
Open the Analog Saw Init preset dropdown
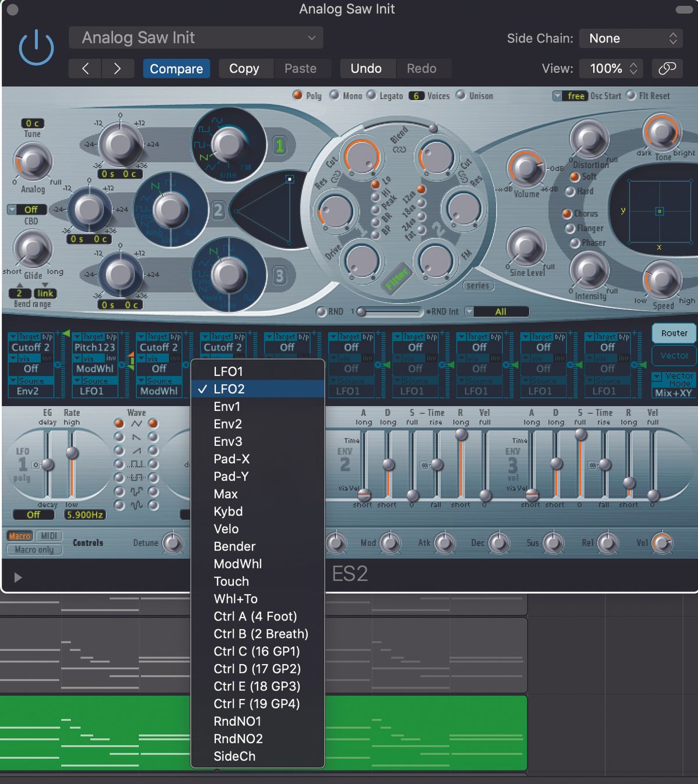pos(196,38)
